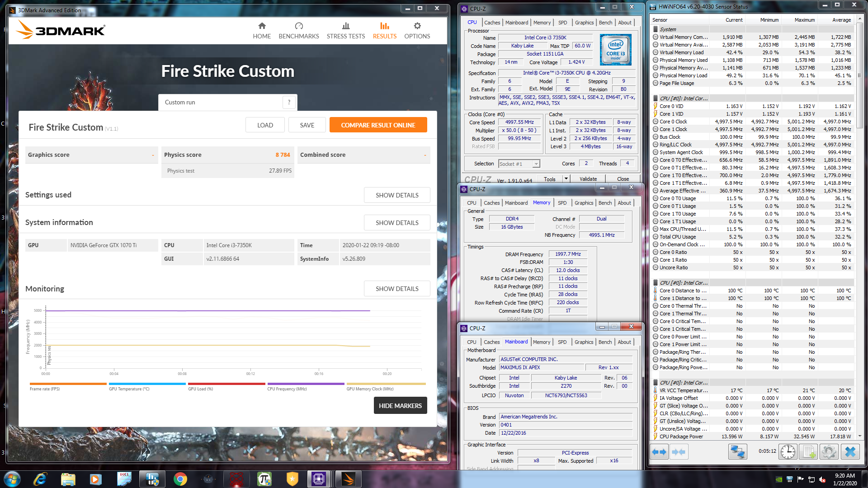868x488 pixels.
Task: Launch Internet Explorer from taskbar
Action: pos(40,479)
